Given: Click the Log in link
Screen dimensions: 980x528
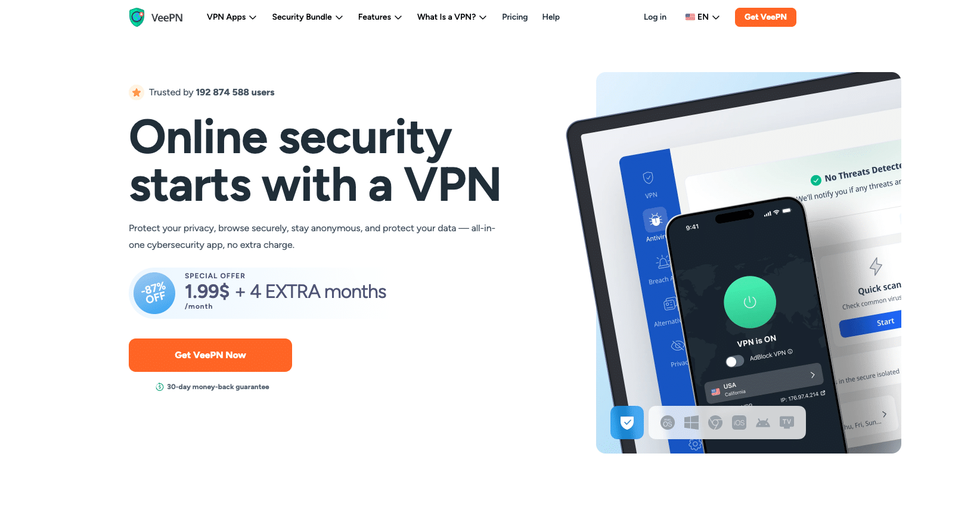Looking at the screenshot, I should [x=655, y=17].
